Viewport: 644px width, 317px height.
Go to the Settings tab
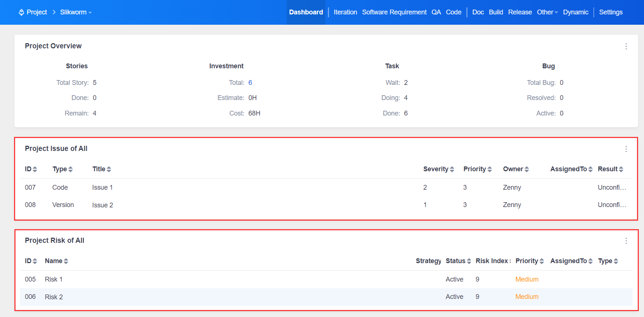[610, 12]
